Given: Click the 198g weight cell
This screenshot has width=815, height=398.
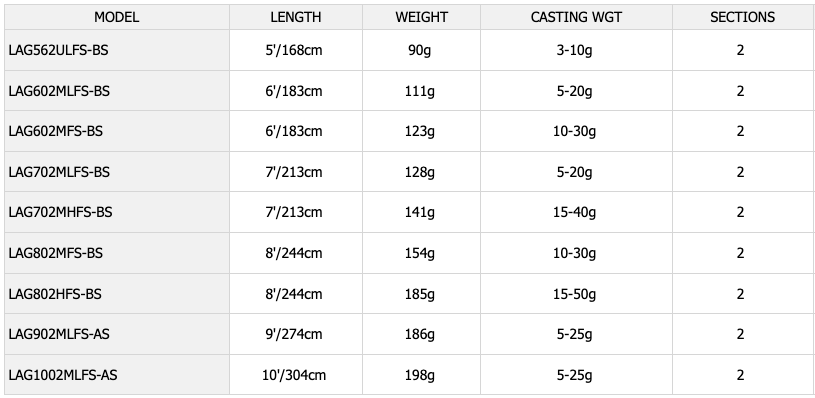Looking at the screenshot, I should point(421,375).
